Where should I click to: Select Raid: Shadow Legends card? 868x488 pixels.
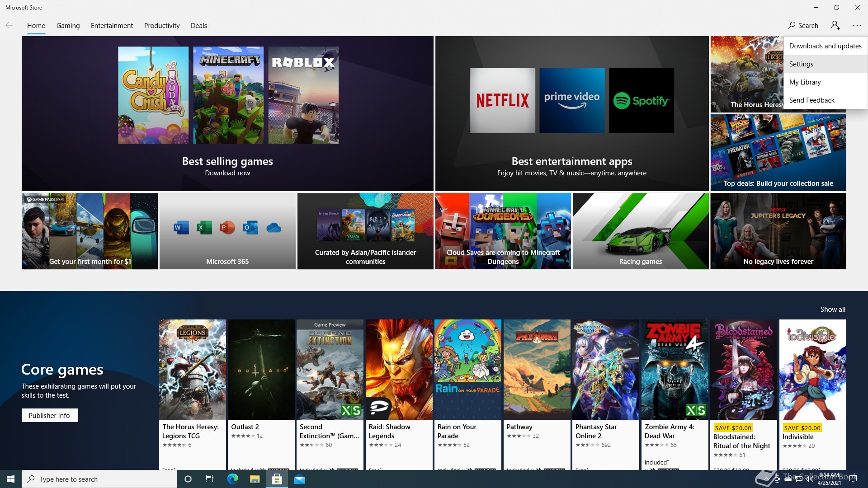click(x=399, y=394)
